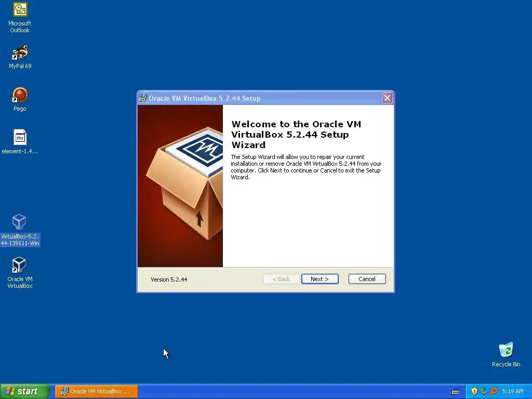532x399 pixels.
Task: Select the Pego desktop shortcut
Action: tap(20, 99)
